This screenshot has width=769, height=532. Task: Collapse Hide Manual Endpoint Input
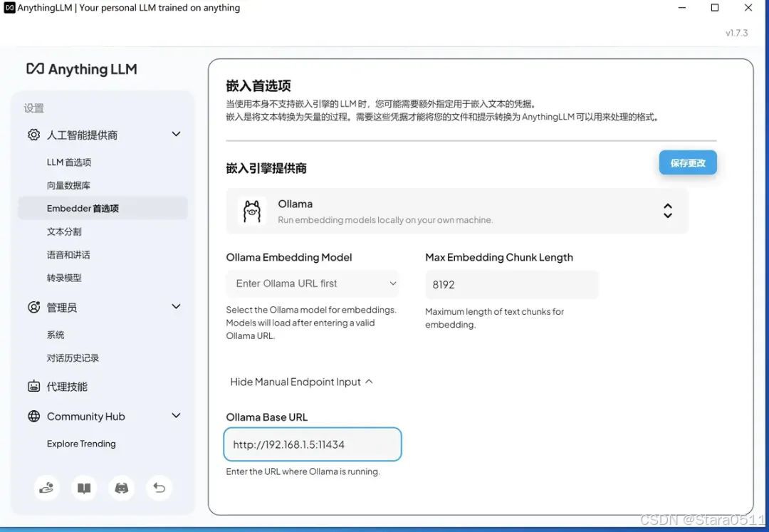click(302, 382)
